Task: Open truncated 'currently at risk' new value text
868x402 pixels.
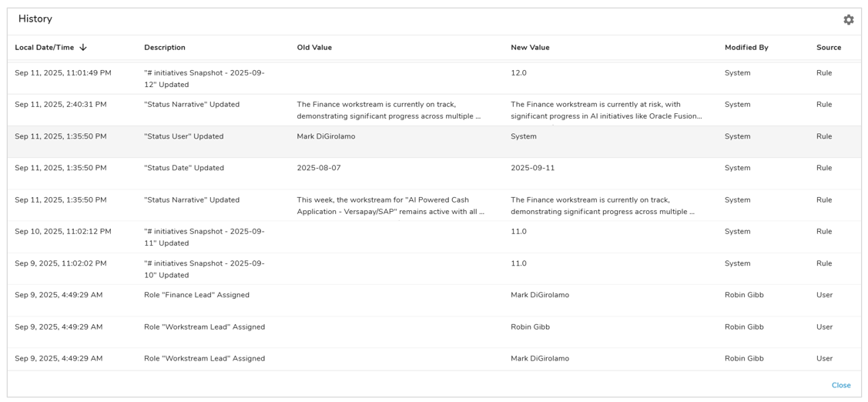Action: (606, 110)
